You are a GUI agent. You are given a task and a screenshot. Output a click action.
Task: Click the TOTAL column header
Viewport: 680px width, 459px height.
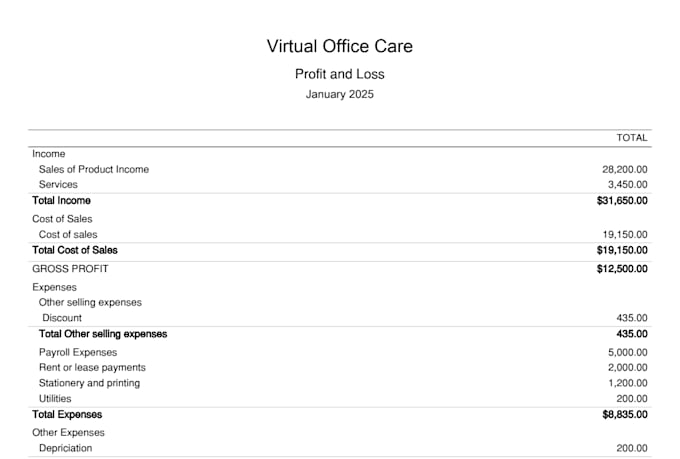coord(632,138)
